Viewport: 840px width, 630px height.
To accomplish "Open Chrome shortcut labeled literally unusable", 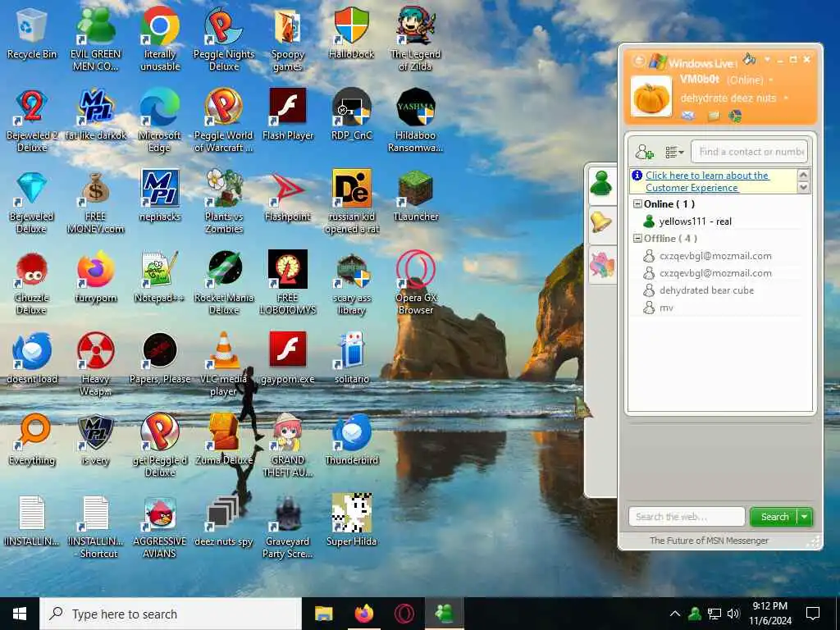I will click(160, 38).
